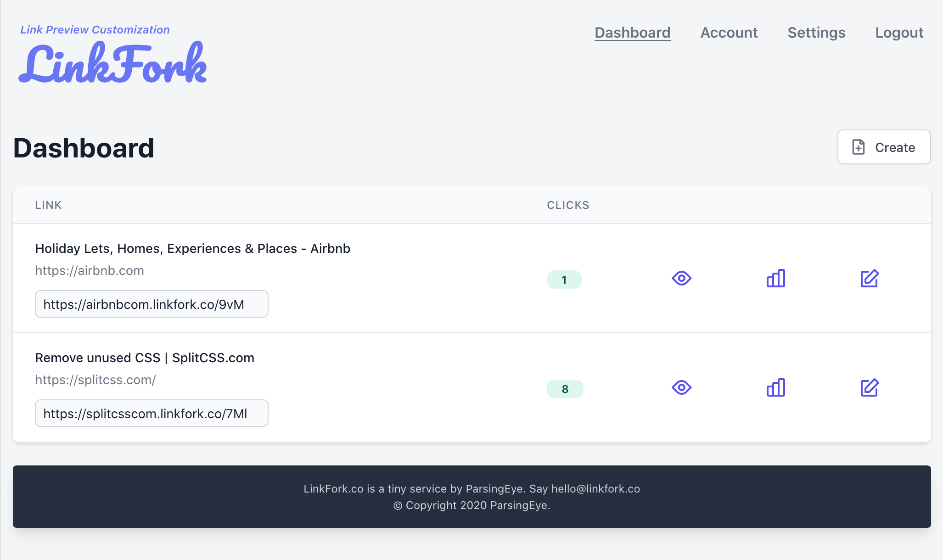Open statistics chart icon for Airbnb link
Viewport: 943px width, 560px height.
pos(775,278)
